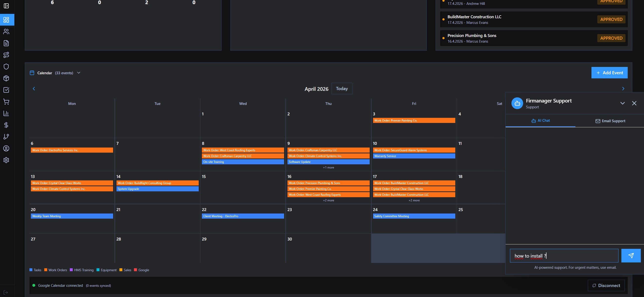Click the HMS Training purple legend swatch
The width and height of the screenshot is (644, 297).
71,270
